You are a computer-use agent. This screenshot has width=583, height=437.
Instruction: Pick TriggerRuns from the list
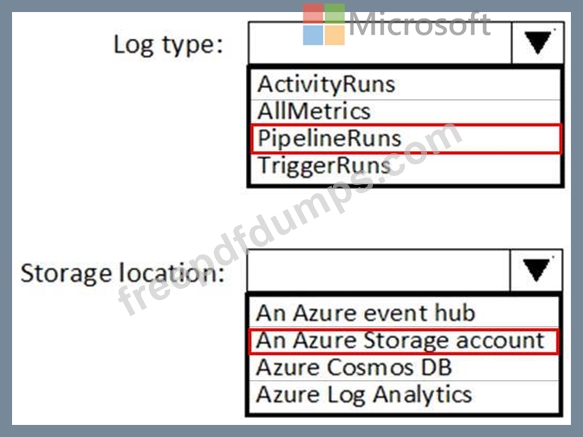(x=405, y=166)
